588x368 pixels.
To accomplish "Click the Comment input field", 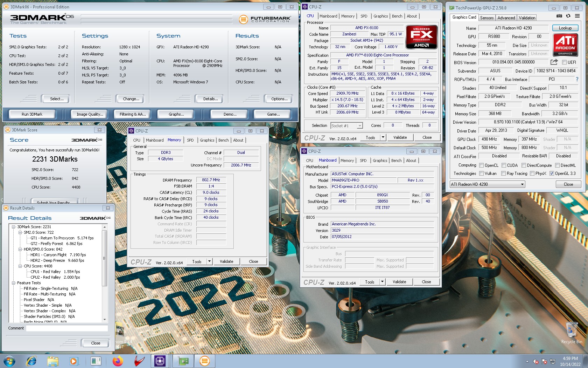I will [67, 328].
